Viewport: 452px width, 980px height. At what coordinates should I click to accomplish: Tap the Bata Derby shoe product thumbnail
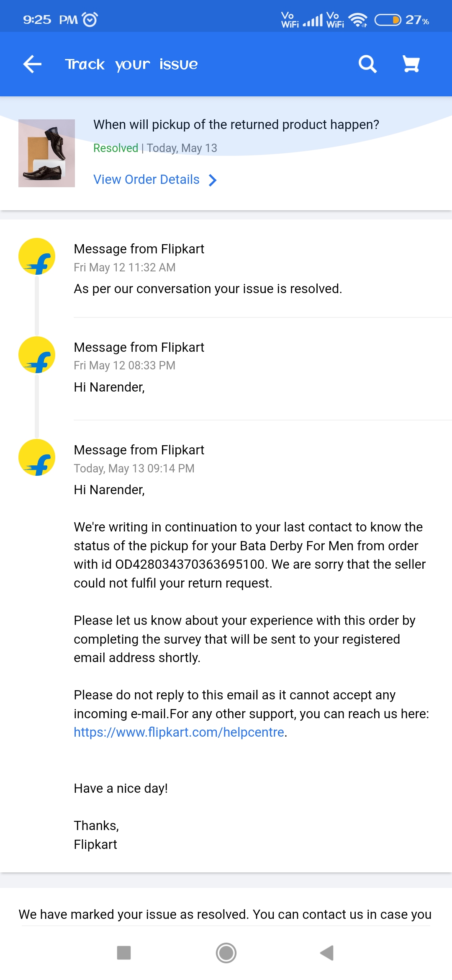[46, 153]
